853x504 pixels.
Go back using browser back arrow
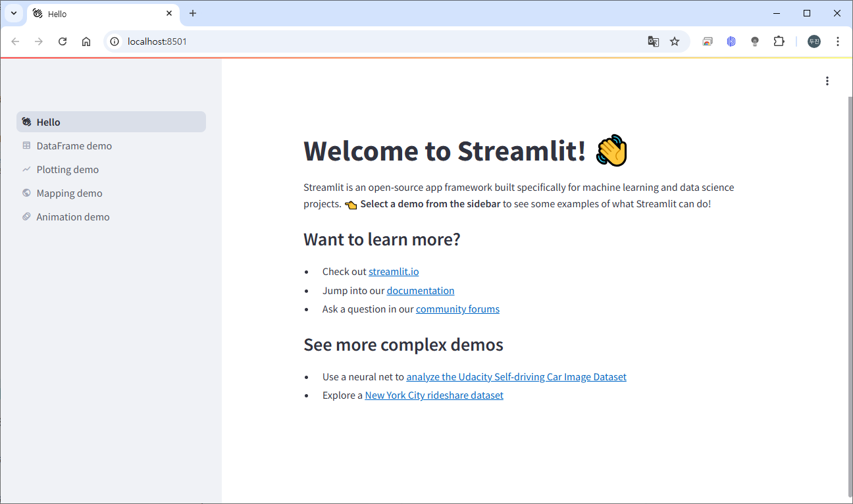coord(15,41)
